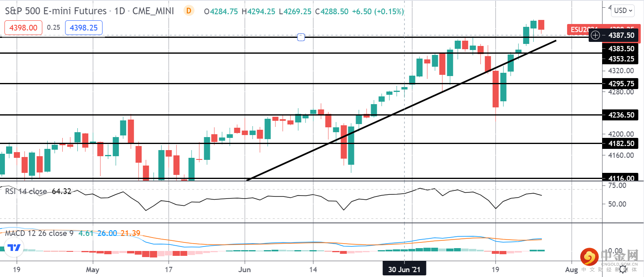Click the red sell price 4398.00
Screen dimensions: 644x277
(23, 28)
